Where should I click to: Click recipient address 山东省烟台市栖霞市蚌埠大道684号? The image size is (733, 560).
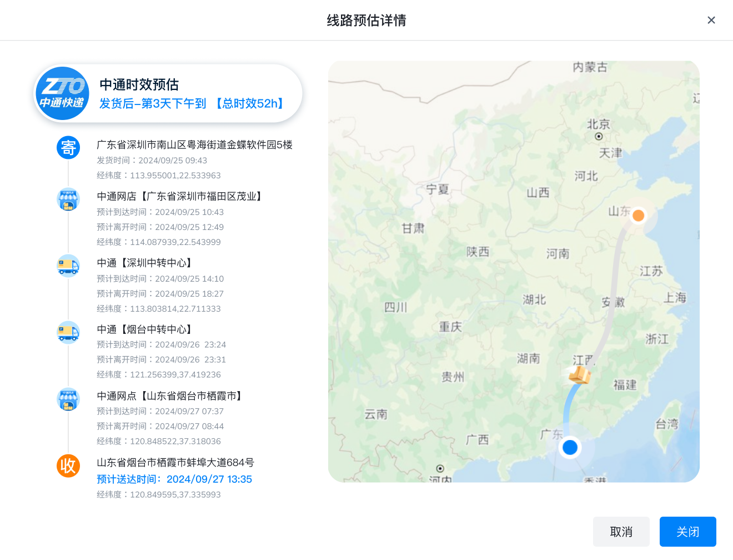(175, 462)
